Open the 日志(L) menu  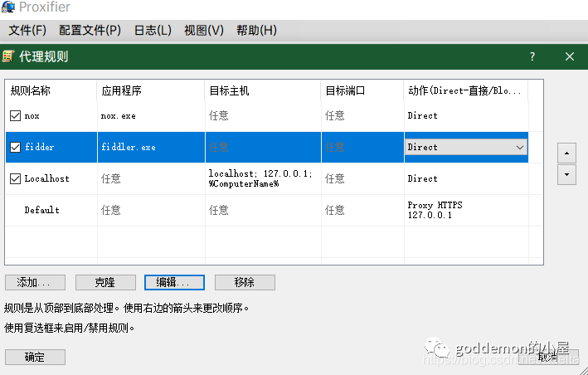click(153, 31)
